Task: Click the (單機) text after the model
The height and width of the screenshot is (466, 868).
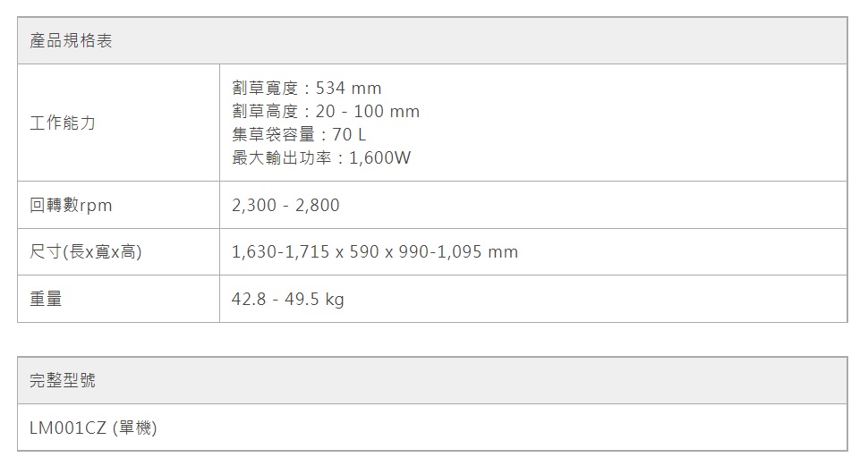Action: click(135, 428)
